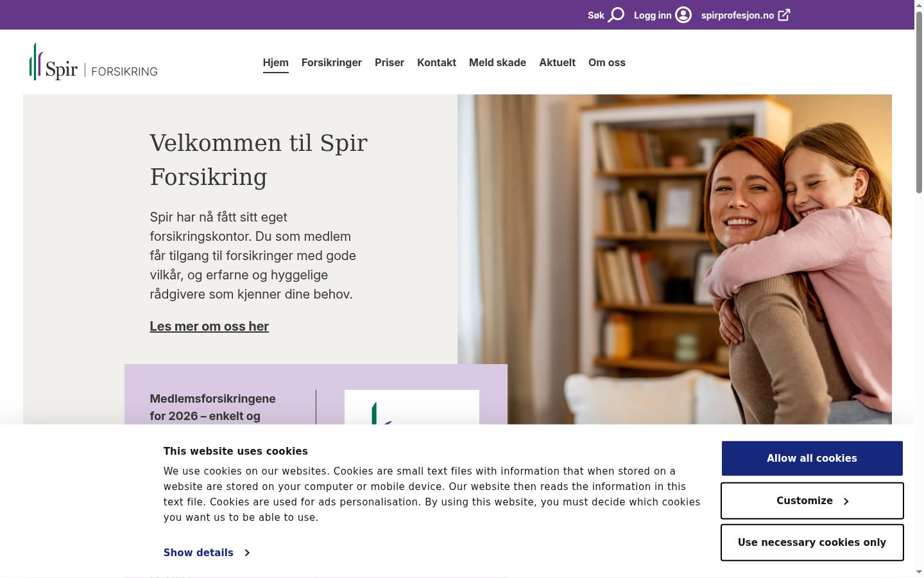Expand Show details in the cookie banner
924x578 pixels.
click(x=198, y=552)
